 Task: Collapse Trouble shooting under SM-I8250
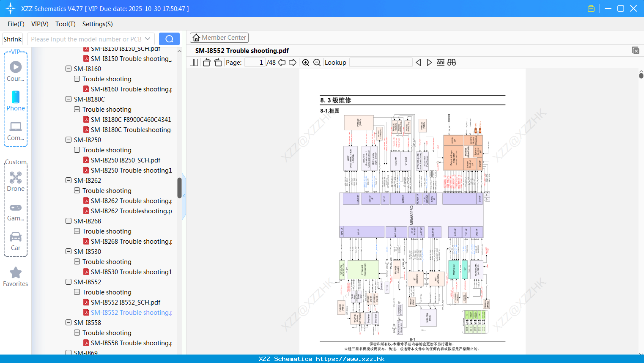click(x=77, y=150)
